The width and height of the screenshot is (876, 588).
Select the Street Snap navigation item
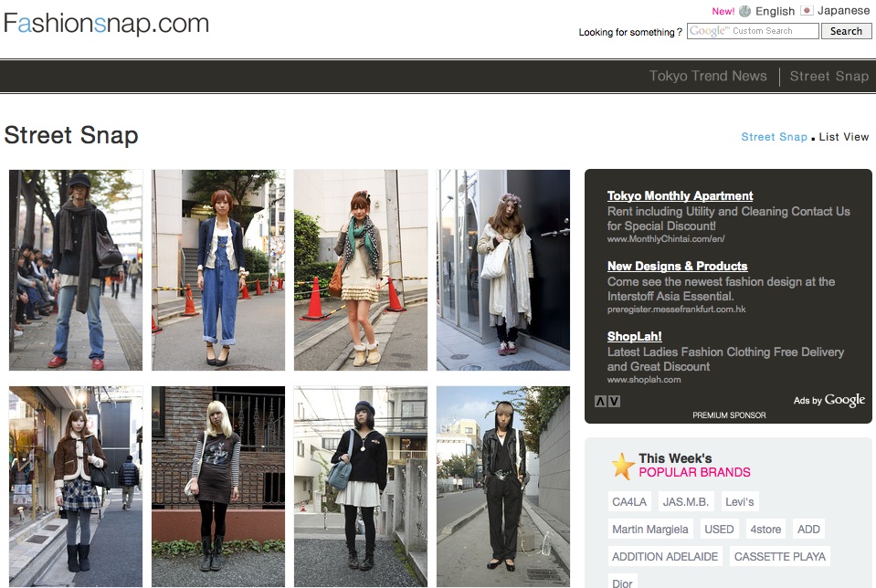pos(829,76)
